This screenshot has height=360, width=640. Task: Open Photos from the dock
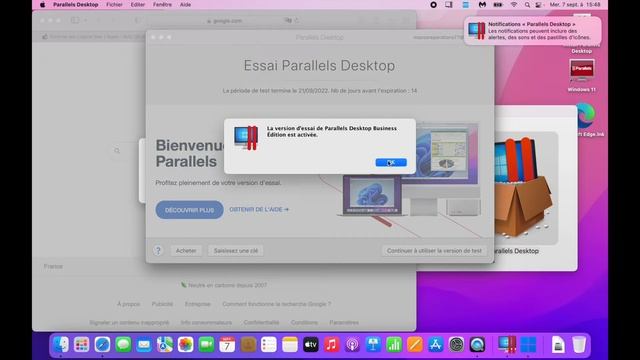pyautogui.click(x=186, y=345)
